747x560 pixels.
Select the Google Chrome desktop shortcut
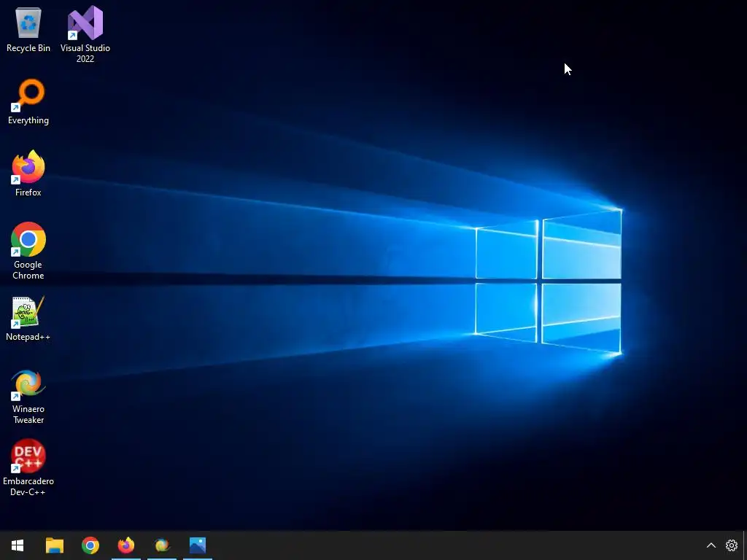point(28,251)
